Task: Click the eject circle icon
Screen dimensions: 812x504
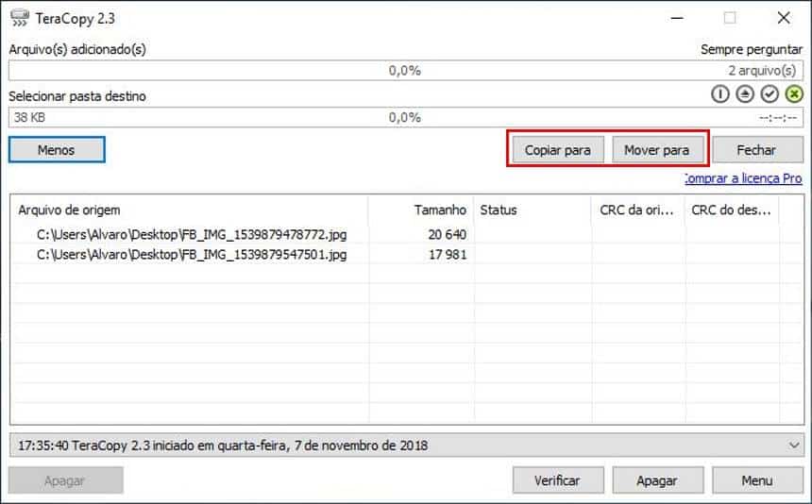Action: pyautogui.click(x=745, y=94)
